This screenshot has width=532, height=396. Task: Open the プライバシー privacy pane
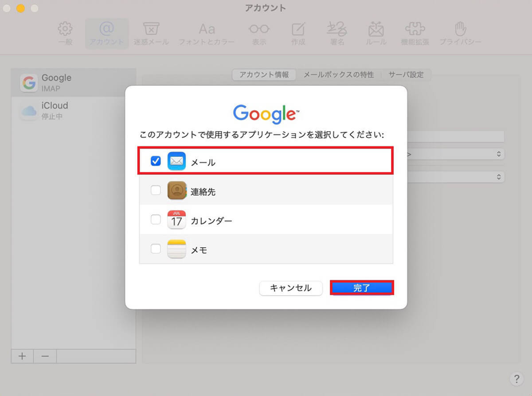[460, 34]
